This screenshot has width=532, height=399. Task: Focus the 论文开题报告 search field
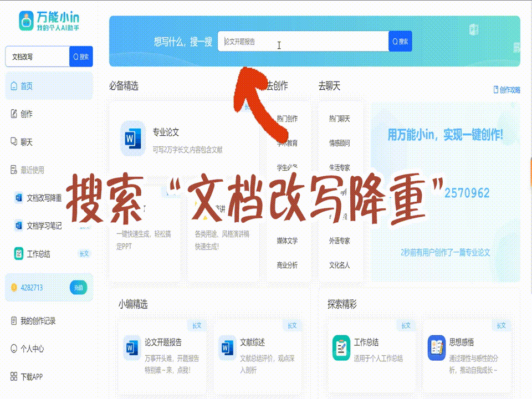[303, 42]
